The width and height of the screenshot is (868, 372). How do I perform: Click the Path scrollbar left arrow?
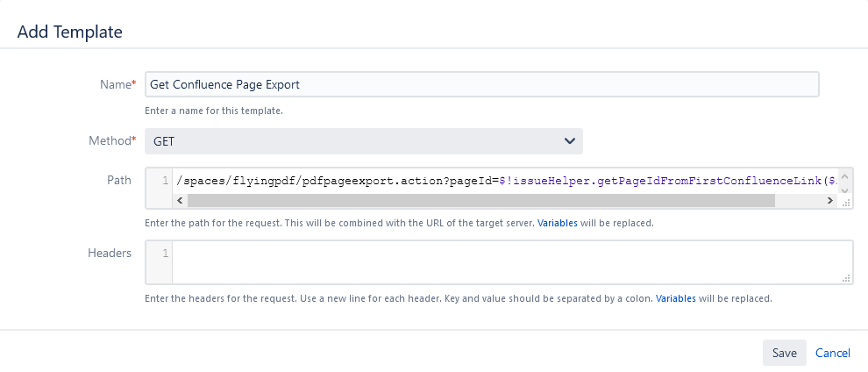pos(181,201)
